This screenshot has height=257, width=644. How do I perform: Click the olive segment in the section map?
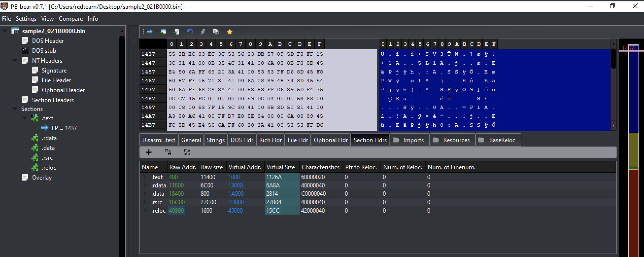click(x=633, y=149)
